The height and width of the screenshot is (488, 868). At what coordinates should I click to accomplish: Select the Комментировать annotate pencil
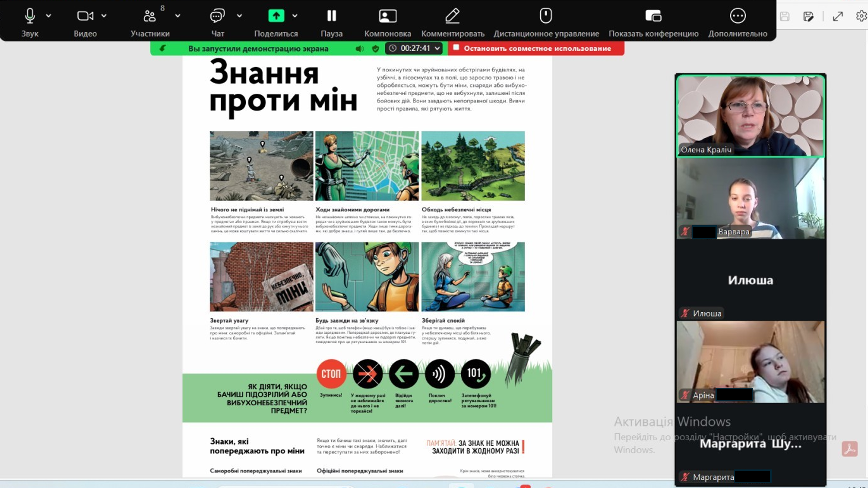(x=453, y=16)
